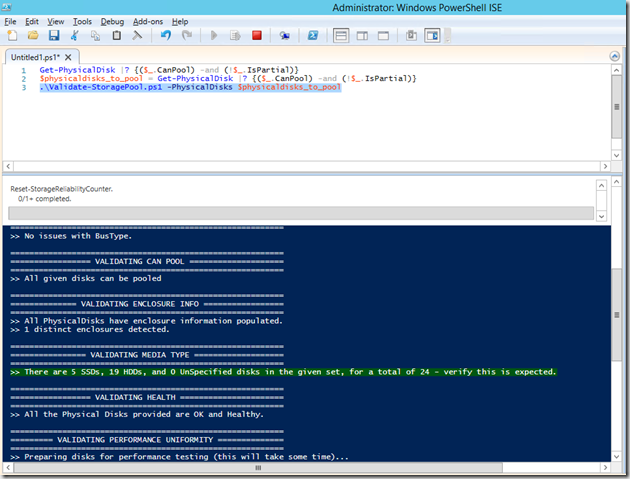Open the Help menu
This screenshot has width=630, height=479.
pos(180,22)
